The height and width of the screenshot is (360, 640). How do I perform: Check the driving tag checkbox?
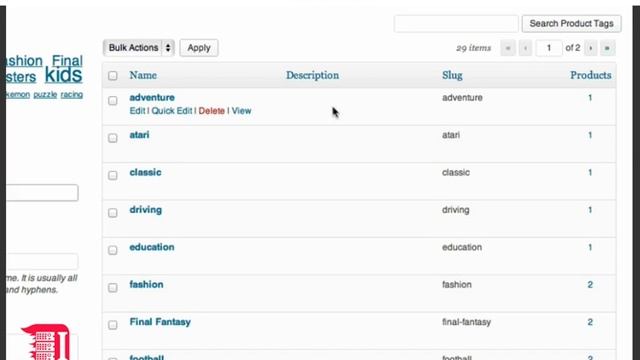coord(113,213)
